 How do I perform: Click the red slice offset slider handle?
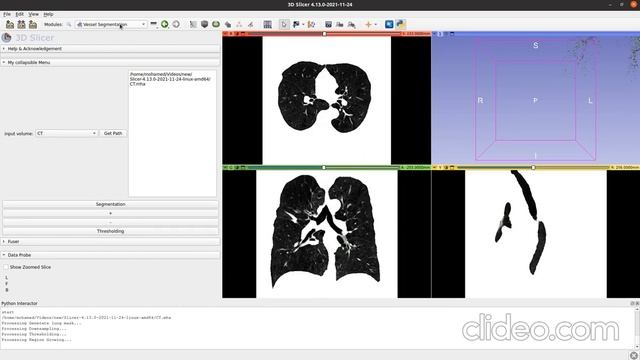(324, 34)
